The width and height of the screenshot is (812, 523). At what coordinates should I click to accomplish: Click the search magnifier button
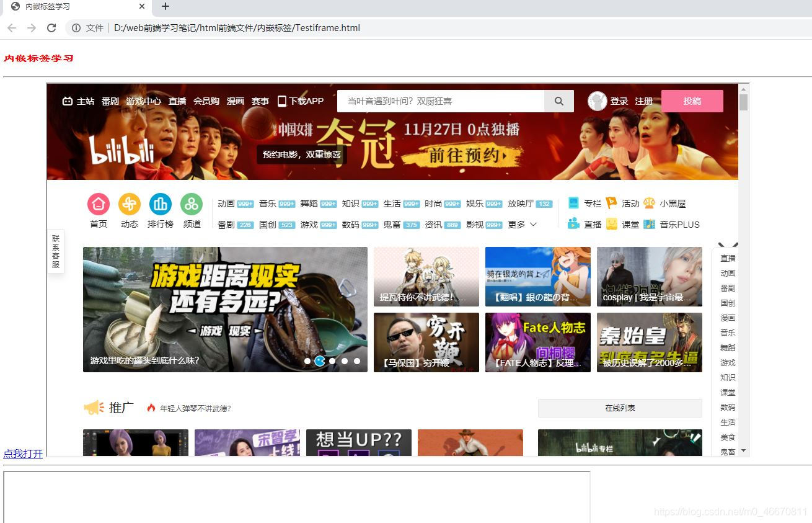559,101
